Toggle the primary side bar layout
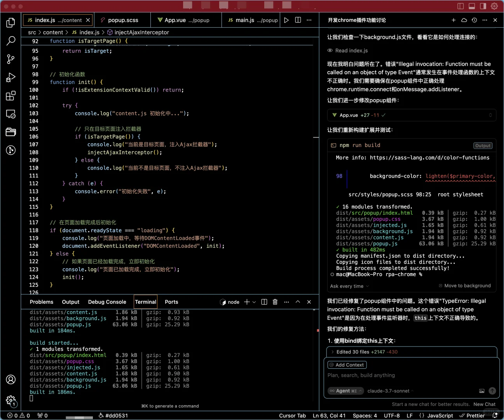 click(460, 6)
